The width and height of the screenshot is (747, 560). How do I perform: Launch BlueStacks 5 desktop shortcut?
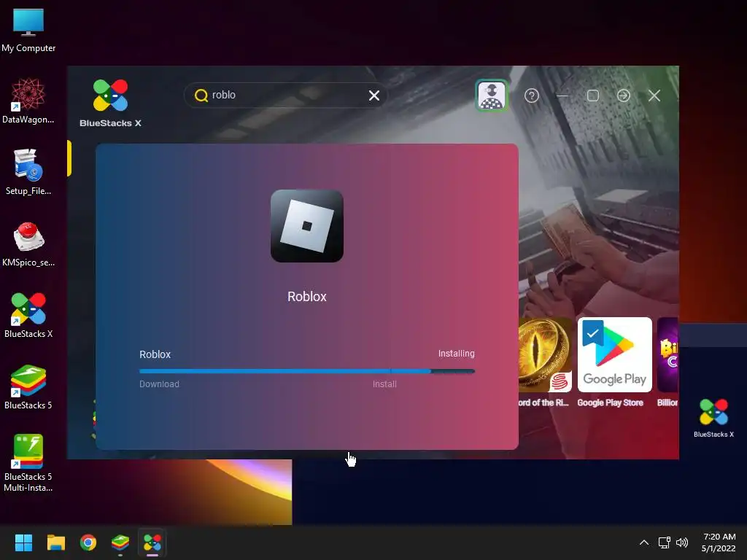pos(28,386)
